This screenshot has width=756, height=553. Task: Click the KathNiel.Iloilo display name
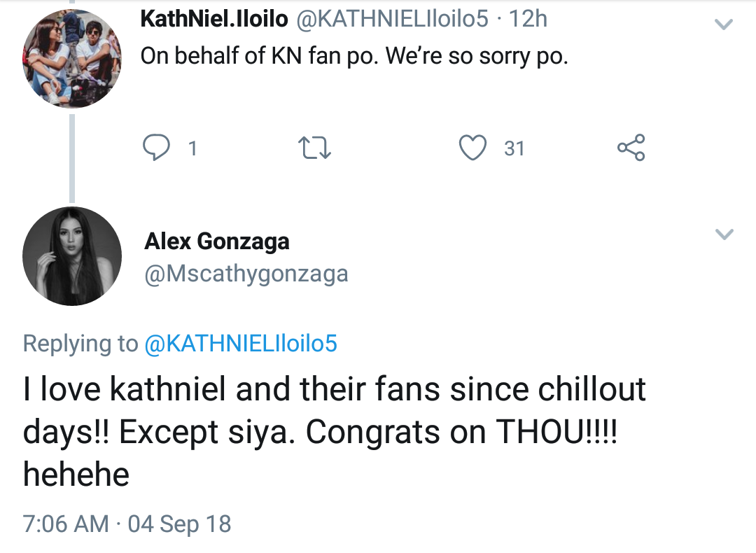[x=214, y=19]
